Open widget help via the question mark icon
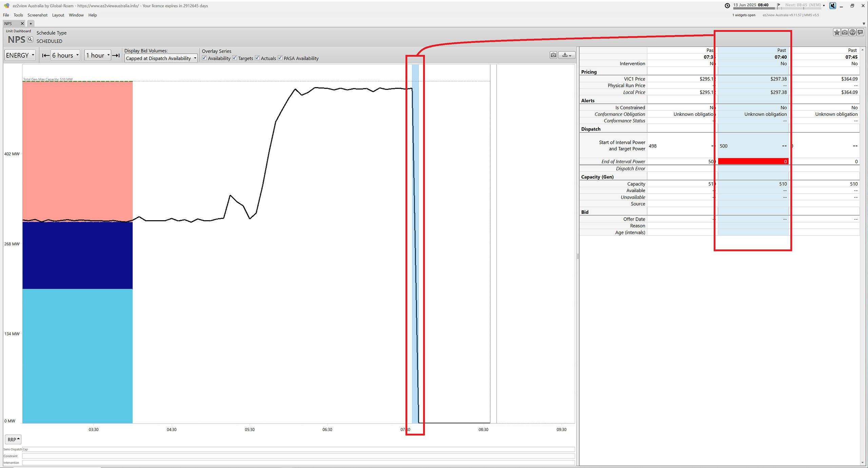The image size is (868, 468). [x=852, y=32]
